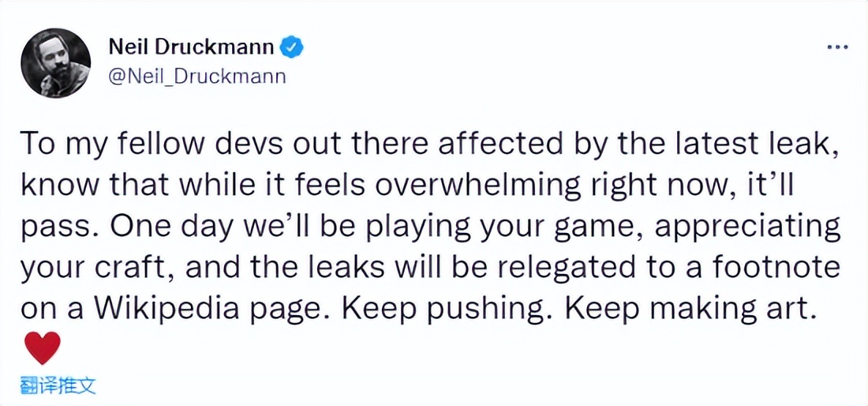Click the blue verified badge
This screenshot has width=868, height=406.
(293, 47)
